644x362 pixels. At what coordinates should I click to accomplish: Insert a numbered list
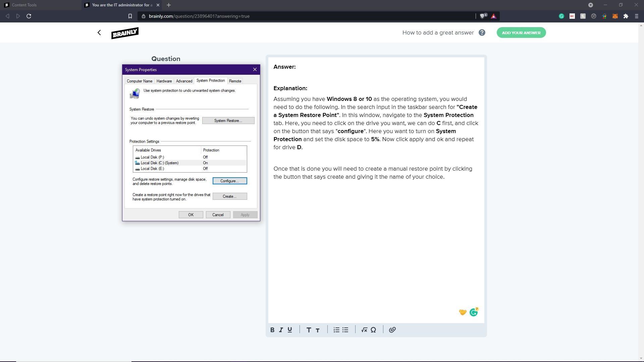[336, 330]
